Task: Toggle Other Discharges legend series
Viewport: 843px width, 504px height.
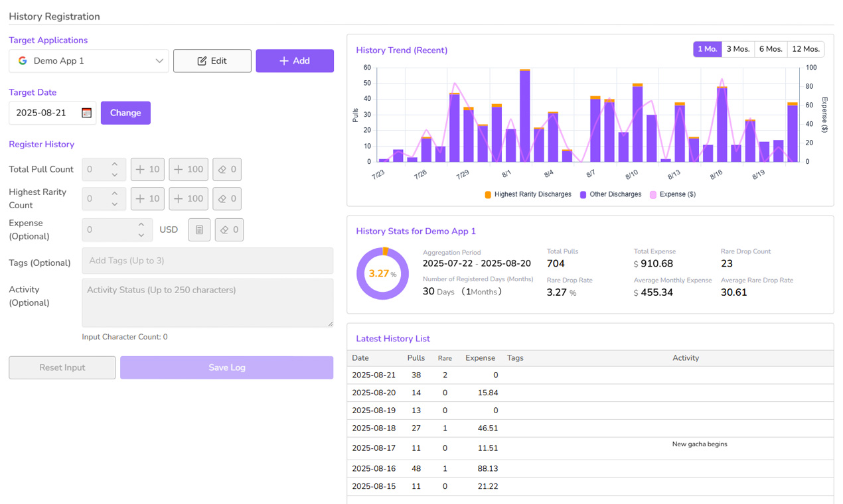Action: [611, 194]
